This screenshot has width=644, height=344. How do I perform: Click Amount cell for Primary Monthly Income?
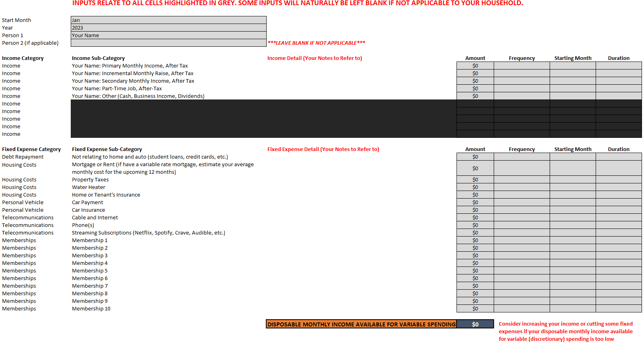coord(475,66)
